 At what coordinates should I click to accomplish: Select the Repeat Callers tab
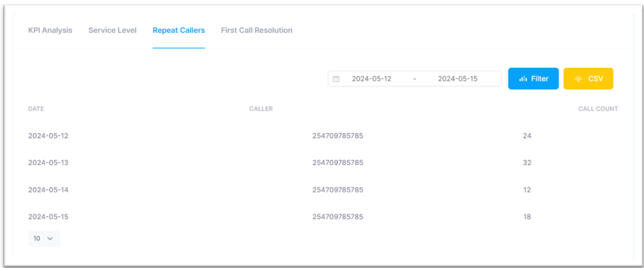(x=178, y=31)
